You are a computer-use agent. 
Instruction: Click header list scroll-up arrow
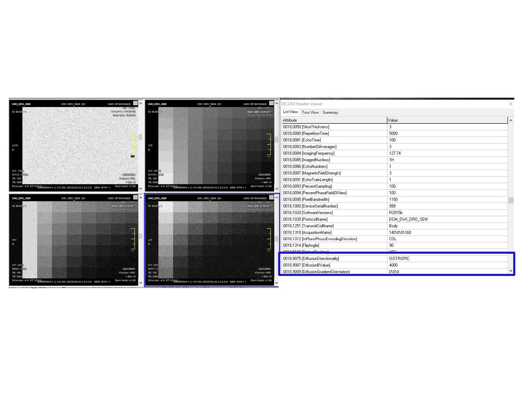(510, 120)
